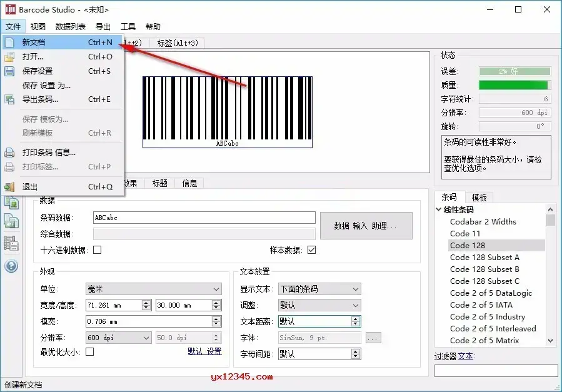This screenshot has width=562, height=392.
Task: Select 保存设置 menu entry
Action: [x=63, y=71]
